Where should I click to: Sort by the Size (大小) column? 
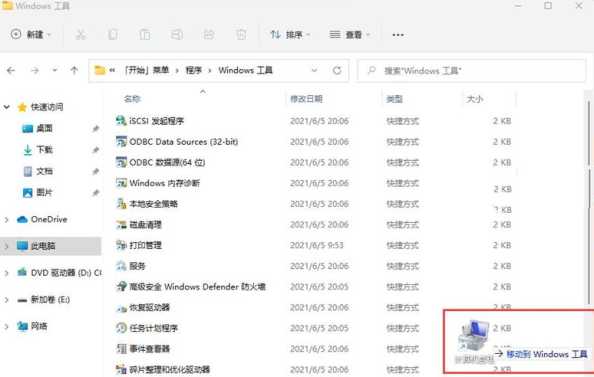pyautogui.click(x=474, y=99)
